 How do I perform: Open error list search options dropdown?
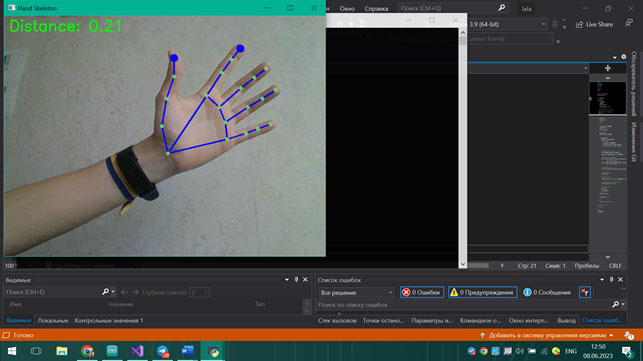[623, 304]
